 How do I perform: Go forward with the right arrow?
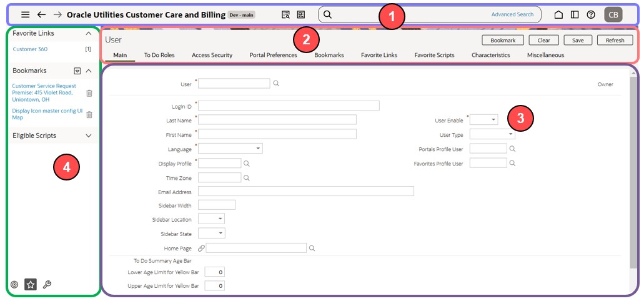pos(57,15)
